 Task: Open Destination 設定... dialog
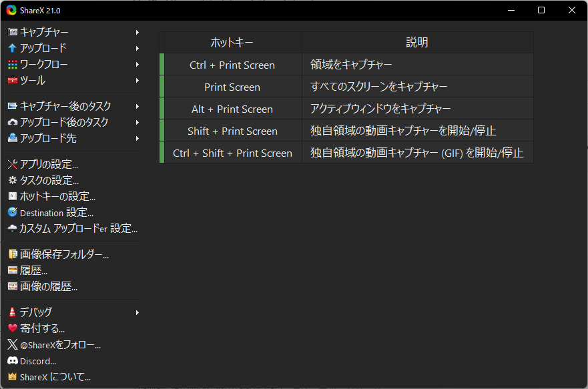pyautogui.click(x=74, y=212)
